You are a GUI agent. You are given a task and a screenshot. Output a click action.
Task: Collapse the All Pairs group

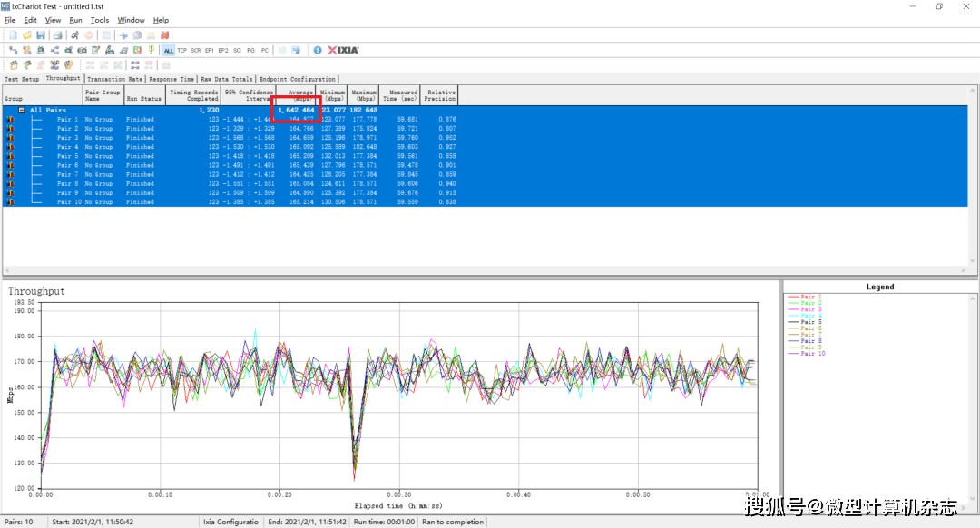pyautogui.click(x=21, y=110)
